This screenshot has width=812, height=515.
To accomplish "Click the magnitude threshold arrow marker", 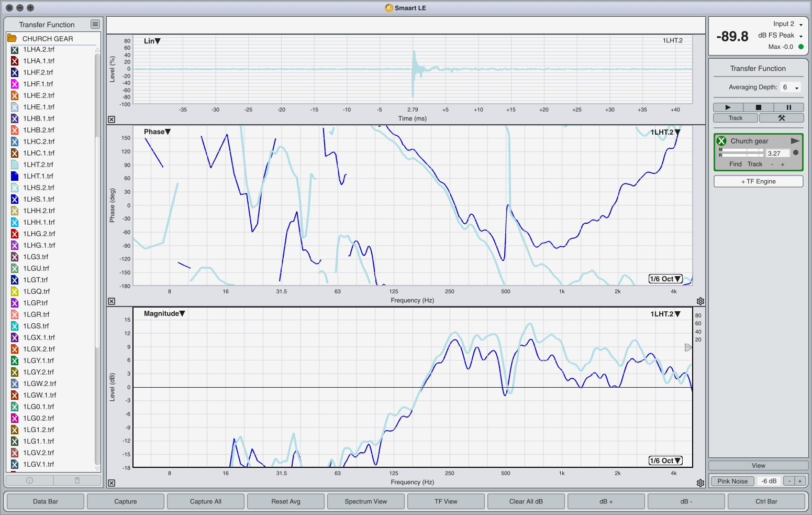I will (x=688, y=347).
